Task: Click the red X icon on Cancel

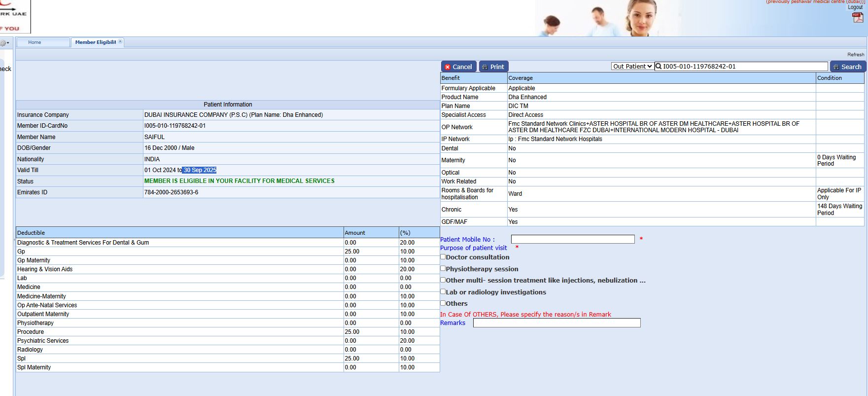Action: coord(448,67)
